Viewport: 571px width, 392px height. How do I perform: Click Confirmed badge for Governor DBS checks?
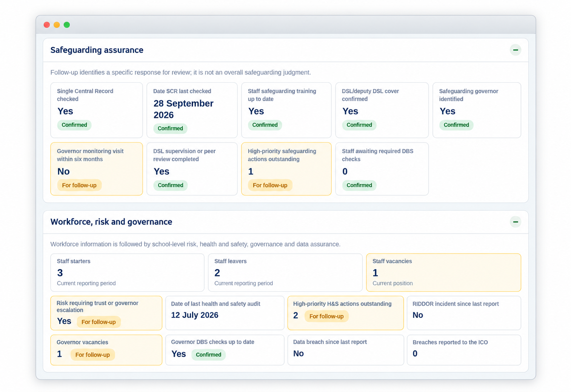(208, 355)
